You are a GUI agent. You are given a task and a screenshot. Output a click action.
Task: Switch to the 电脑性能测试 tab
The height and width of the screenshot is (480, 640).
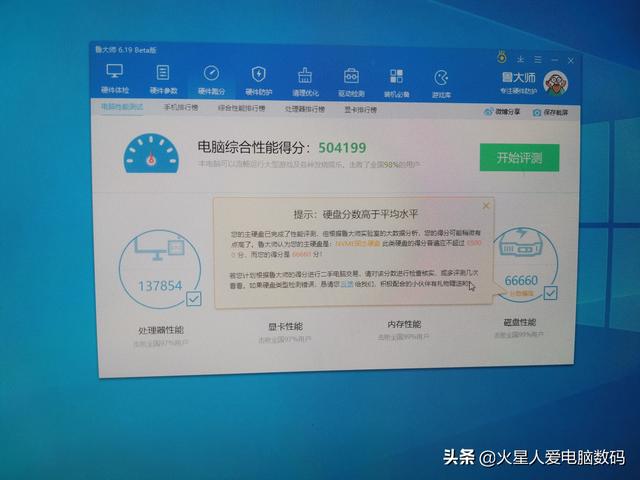click(122, 107)
